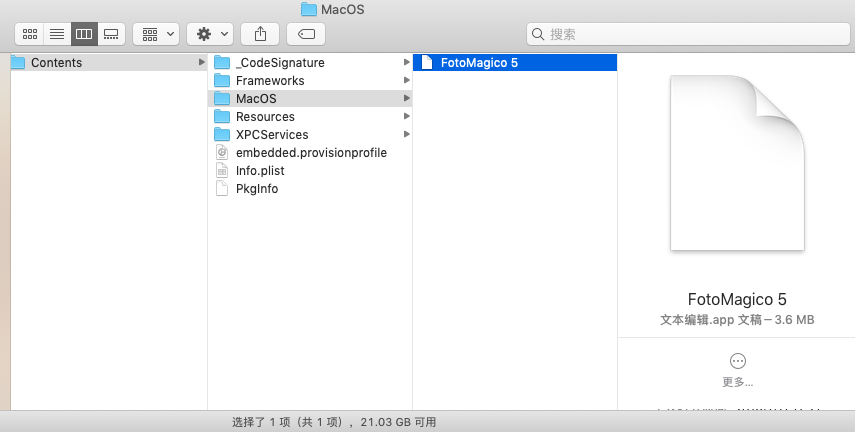Image resolution: width=855 pixels, height=432 pixels.
Task: Switch to gallery view
Action: [x=111, y=34]
